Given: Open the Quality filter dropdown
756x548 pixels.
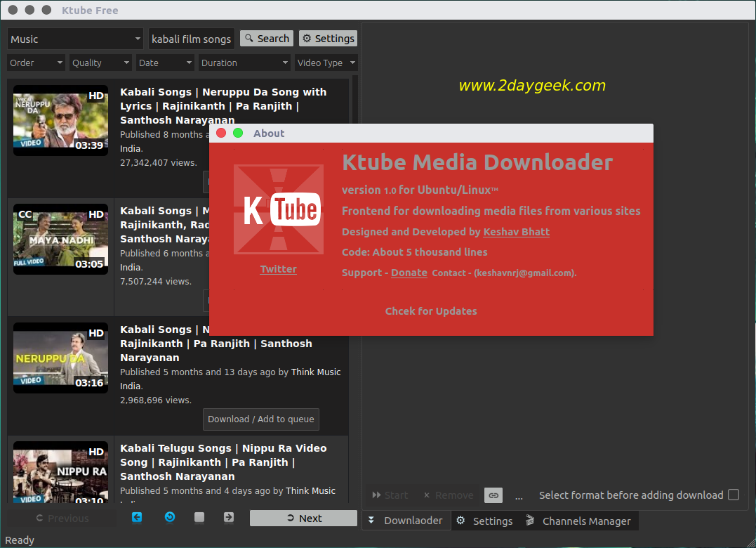Looking at the screenshot, I should point(100,63).
